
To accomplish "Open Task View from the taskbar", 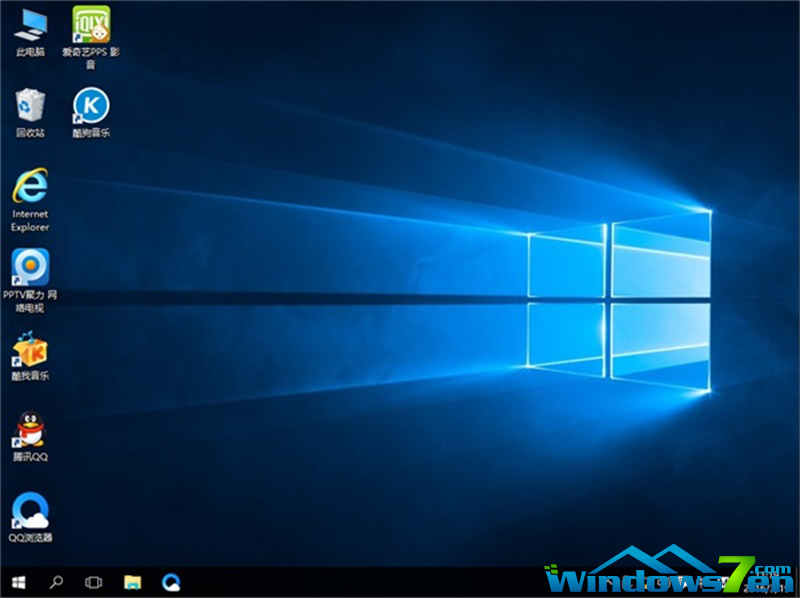I will [x=94, y=582].
